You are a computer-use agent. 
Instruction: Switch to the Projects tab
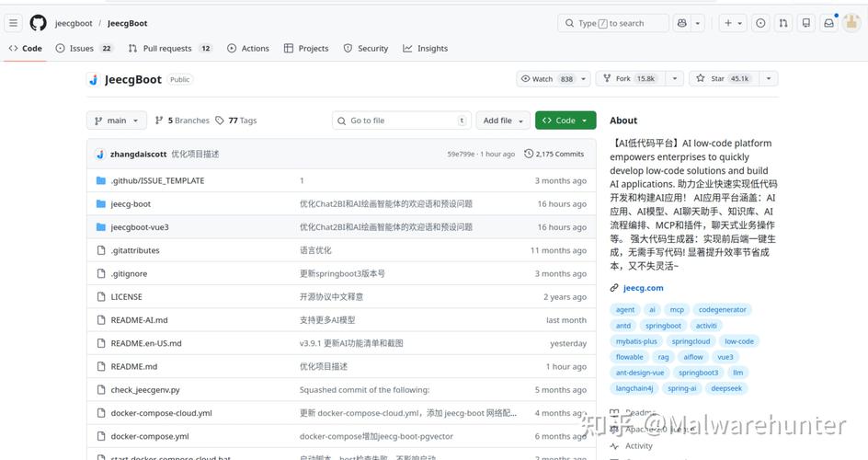[306, 48]
